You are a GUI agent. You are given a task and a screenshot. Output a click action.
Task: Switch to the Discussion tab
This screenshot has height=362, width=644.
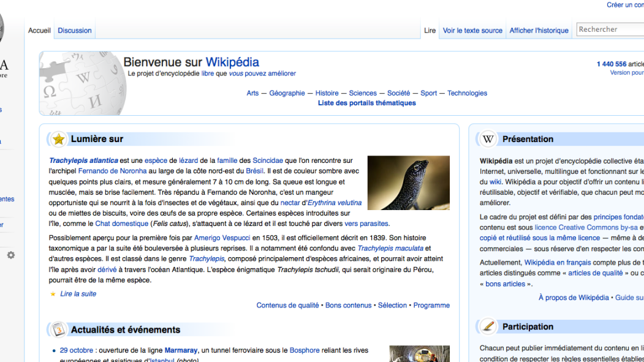click(x=75, y=31)
